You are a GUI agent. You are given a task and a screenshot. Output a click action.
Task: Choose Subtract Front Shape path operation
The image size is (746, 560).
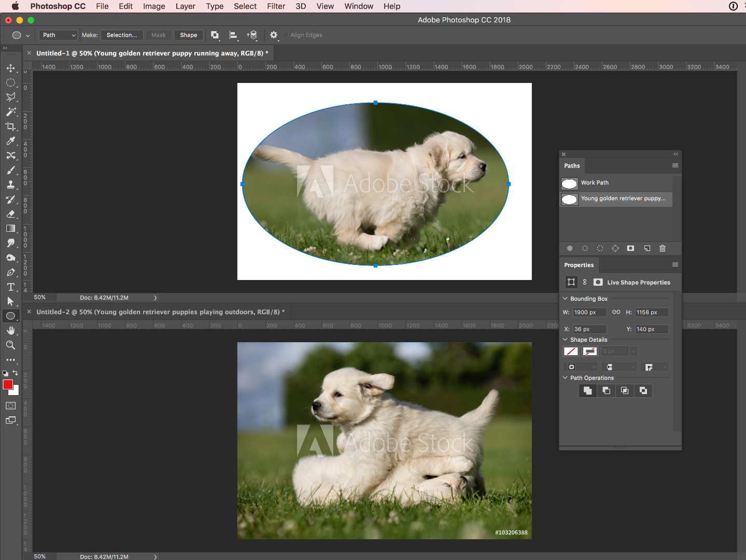[x=606, y=391]
